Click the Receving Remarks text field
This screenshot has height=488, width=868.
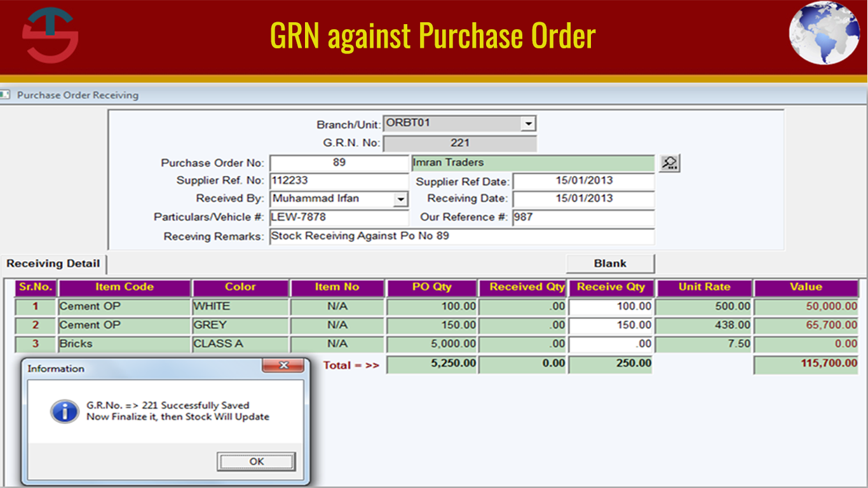click(462, 236)
